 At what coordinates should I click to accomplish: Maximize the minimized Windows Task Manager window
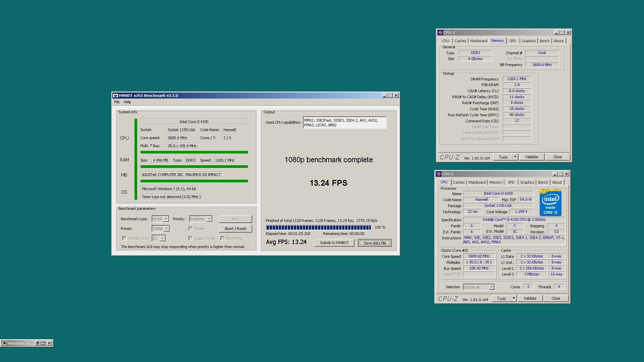tap(43, 343)
